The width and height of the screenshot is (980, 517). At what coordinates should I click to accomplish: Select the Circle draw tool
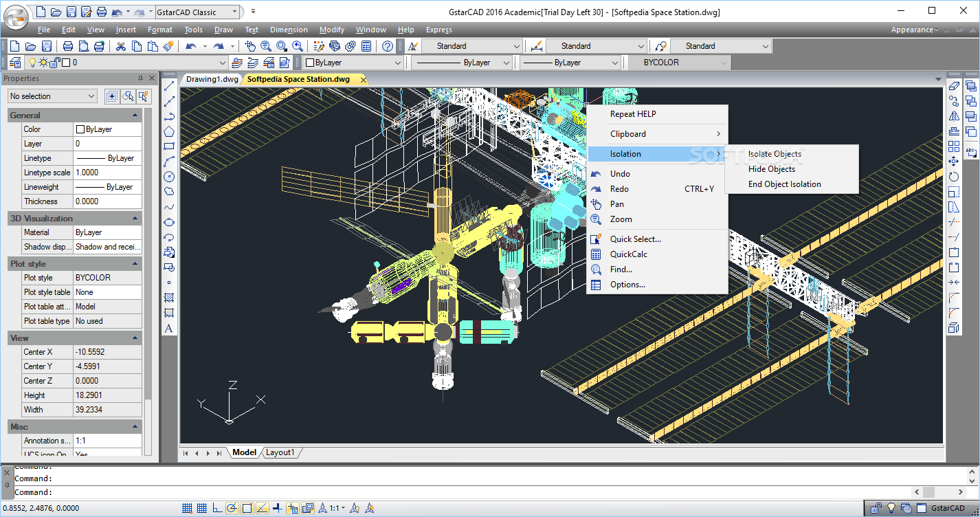(x=169, y=177)
